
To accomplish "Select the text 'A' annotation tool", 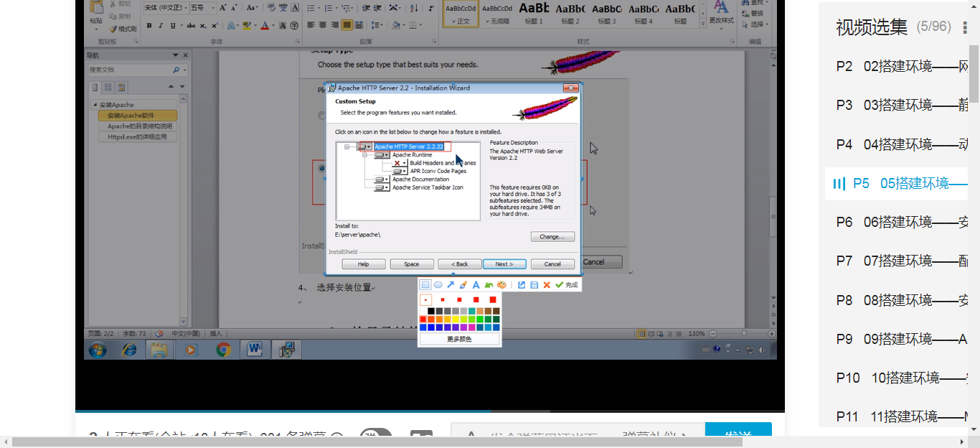I will (476, 285).
